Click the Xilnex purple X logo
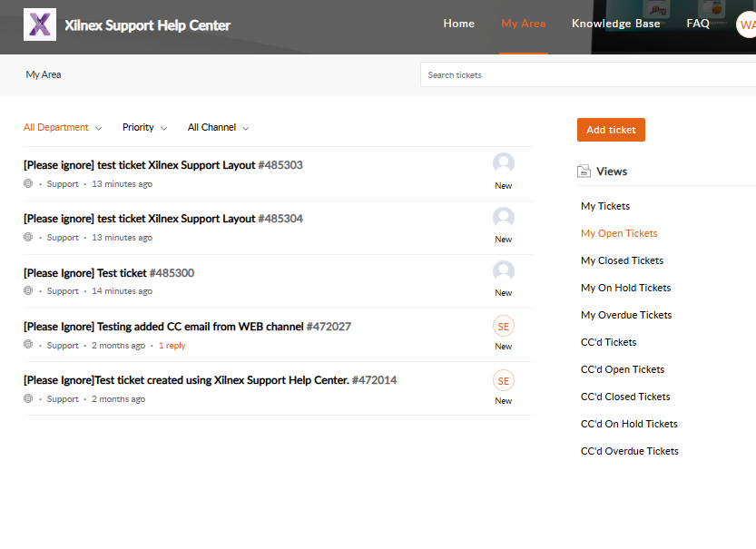The image size is (756, 549). click(40, 25)
